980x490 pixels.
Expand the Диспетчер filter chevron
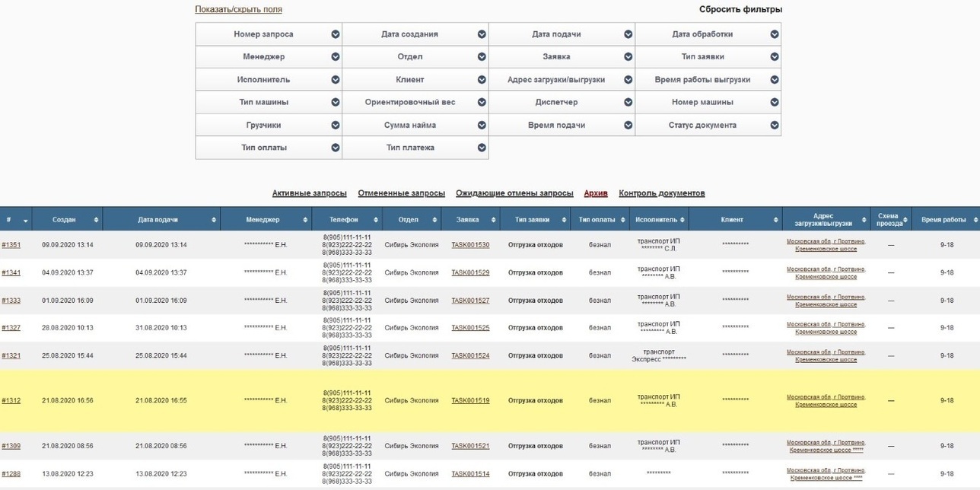(628, 103)
